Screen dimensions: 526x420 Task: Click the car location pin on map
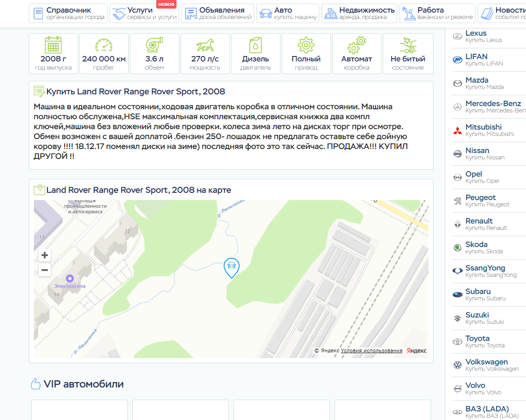(232, 267)
